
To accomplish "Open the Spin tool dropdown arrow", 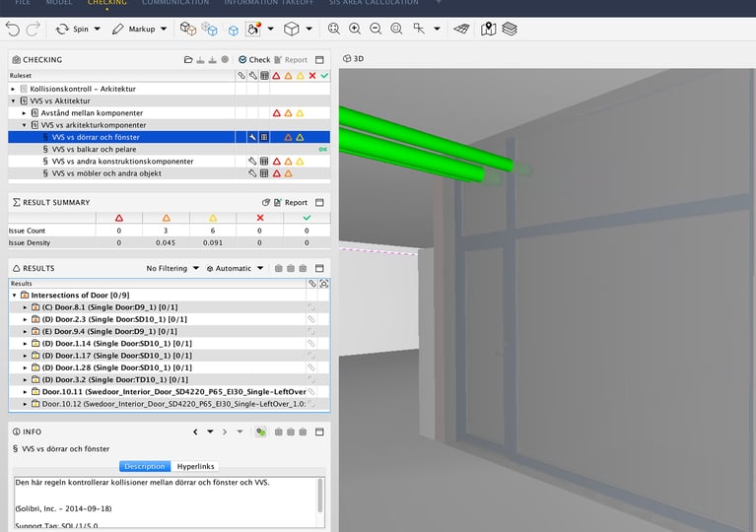I will [x=97, y=29].
